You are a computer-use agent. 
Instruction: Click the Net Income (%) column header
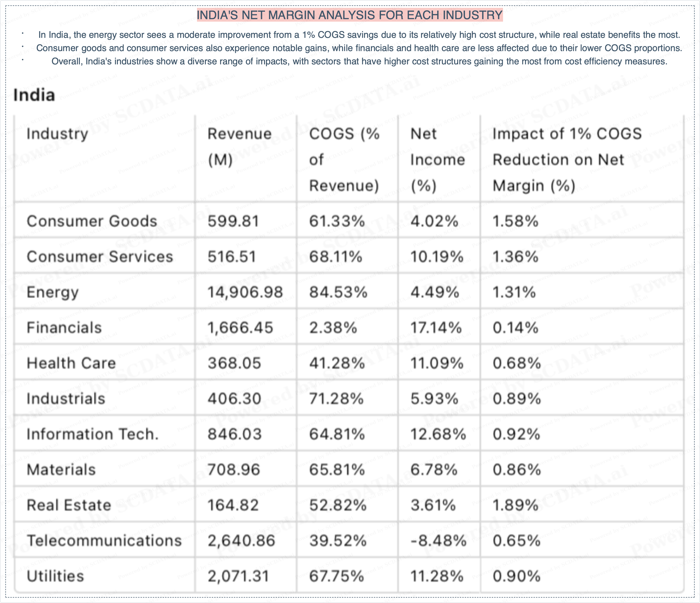coord(437,159)
